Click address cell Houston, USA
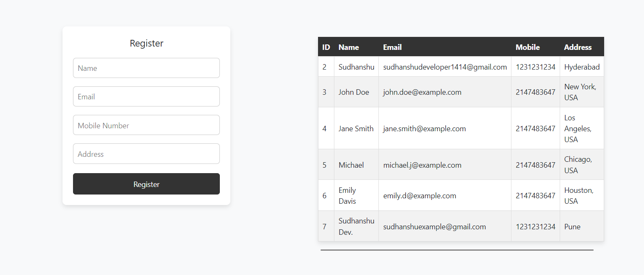The image size is (644, 275). pyautogui.click(x=582, y=195)
